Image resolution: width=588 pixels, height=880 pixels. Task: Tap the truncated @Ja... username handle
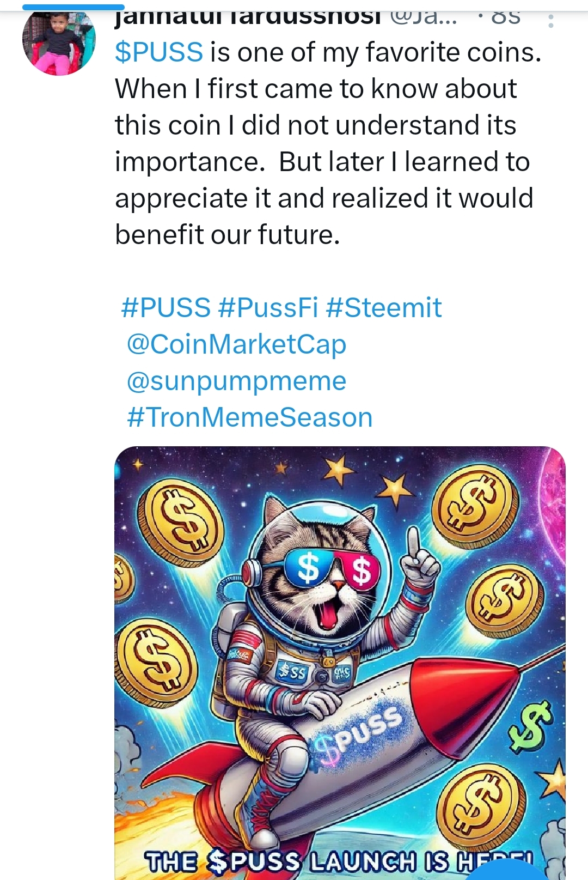coord(424,16)
